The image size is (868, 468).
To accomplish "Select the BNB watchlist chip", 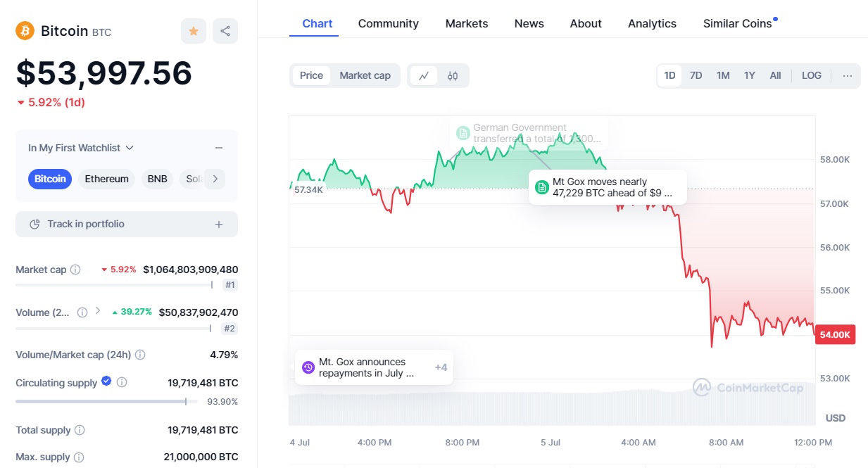I will [x=158, y=179].
